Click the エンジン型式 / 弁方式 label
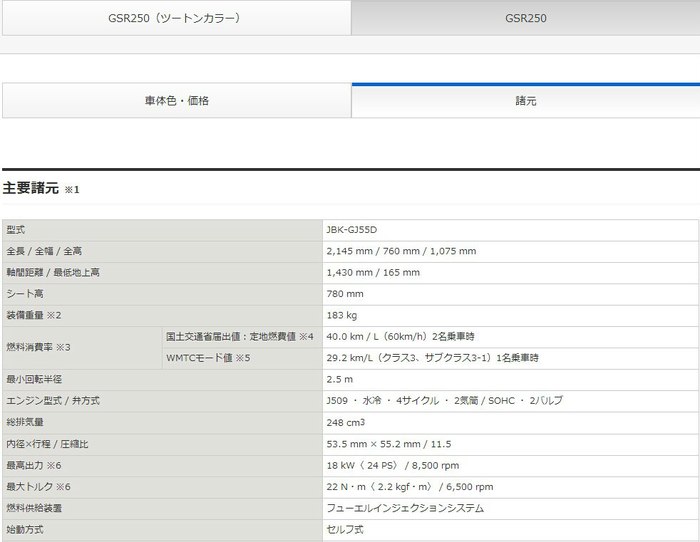Screen dimensions: 700x542 pyautogui.click(x=52, y=400)
